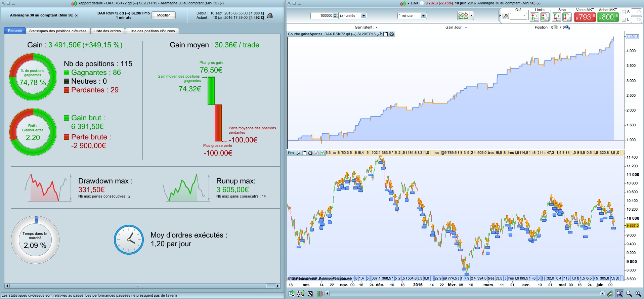Toggle the zoom-to-fit magnifier with arrows

pyautogui.click(x=619, y=294)
